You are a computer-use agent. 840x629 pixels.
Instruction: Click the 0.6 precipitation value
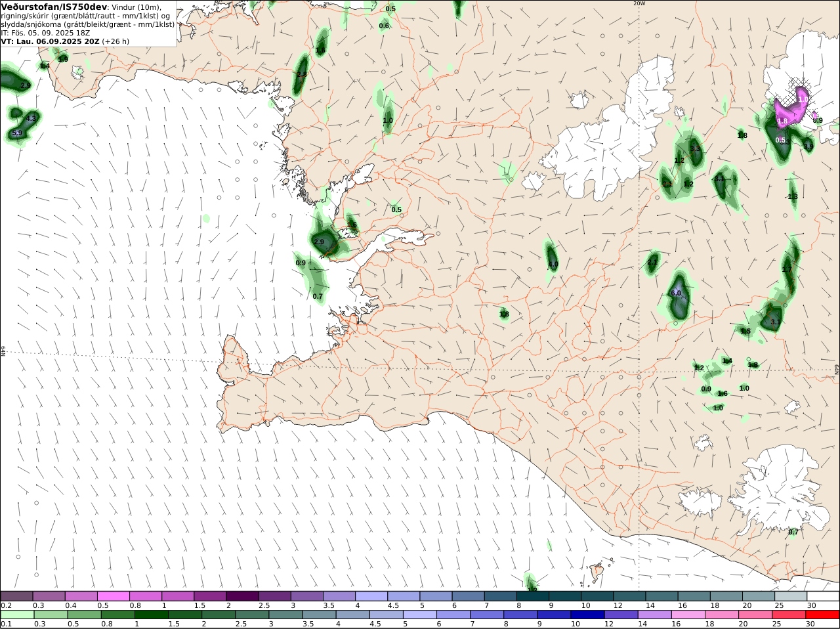click(384, 26)
